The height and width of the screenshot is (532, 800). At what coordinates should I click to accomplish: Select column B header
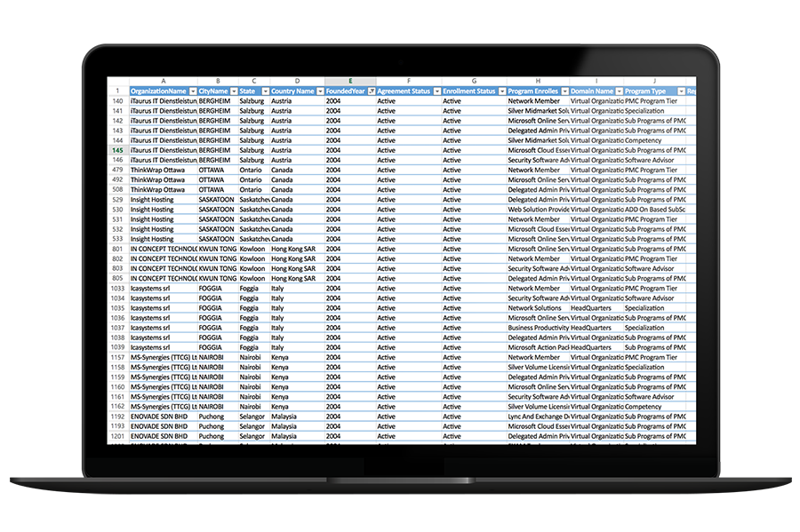(218, 81)
